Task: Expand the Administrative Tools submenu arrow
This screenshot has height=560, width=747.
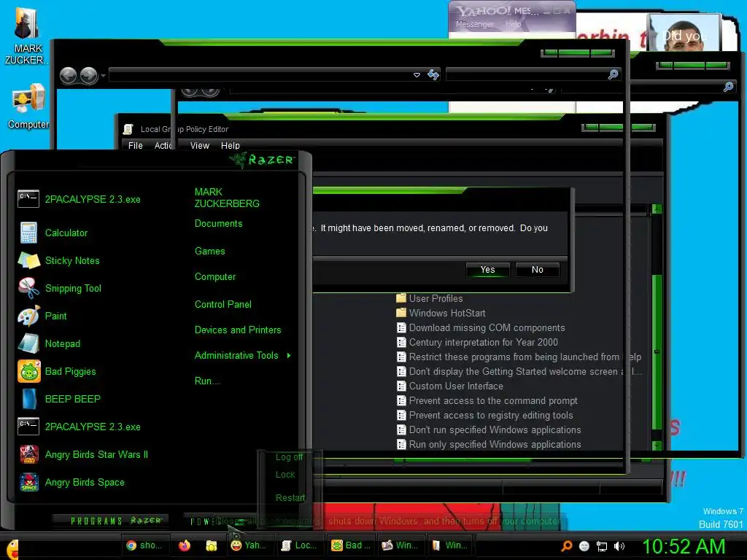Action: pyautogui.click(x=289, y=355)
